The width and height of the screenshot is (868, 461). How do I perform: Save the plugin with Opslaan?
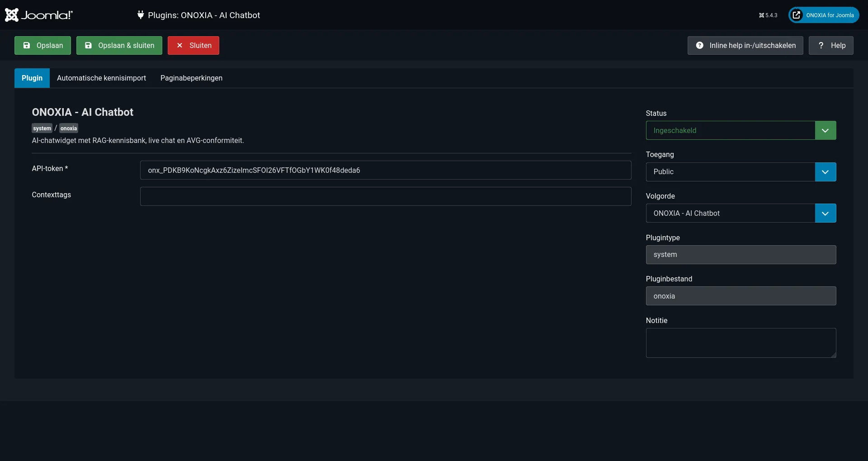click(42, 45)
